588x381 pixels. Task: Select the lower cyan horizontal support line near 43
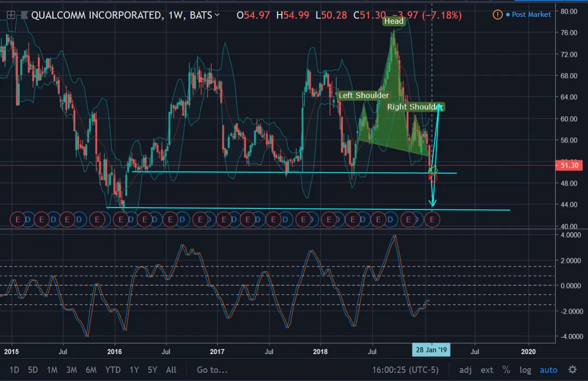point(308,209)
